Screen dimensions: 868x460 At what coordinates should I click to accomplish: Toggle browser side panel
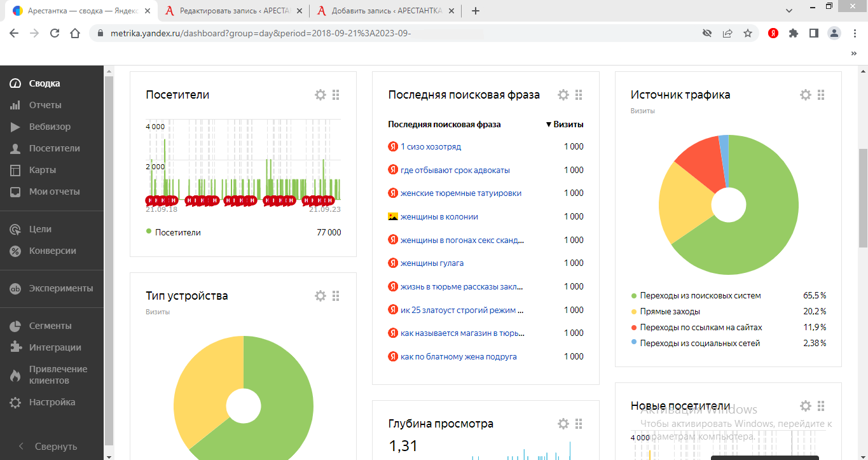click(x=813, y=33)
